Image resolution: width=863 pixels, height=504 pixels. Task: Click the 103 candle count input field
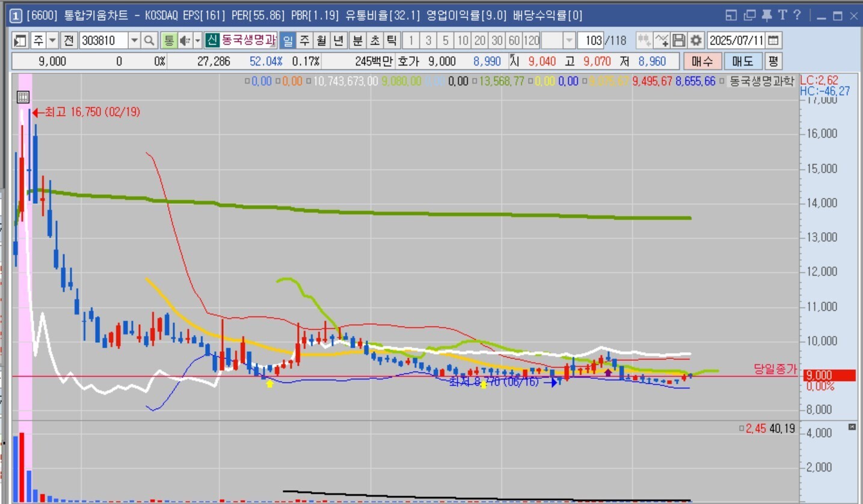tap(592, 41)
